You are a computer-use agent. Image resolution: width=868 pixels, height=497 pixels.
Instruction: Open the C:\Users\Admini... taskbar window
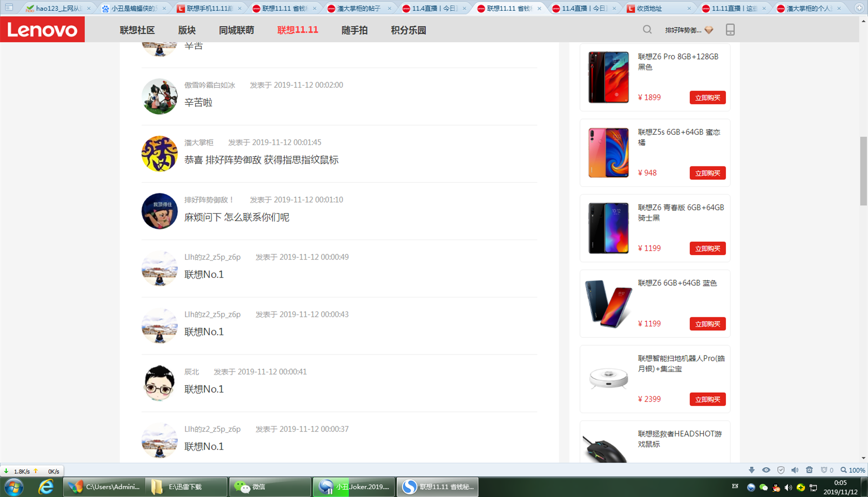[x=104, y=487]
